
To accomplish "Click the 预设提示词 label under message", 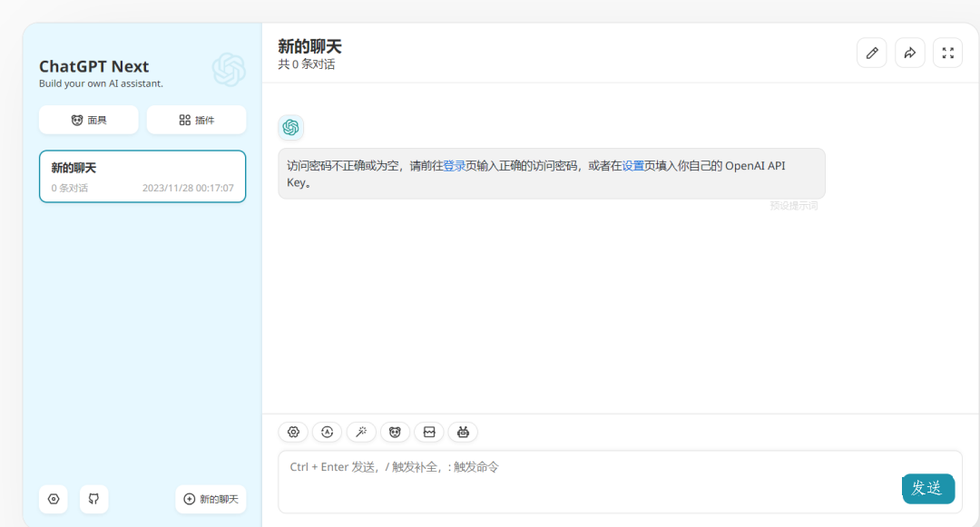I will click(794, 205).
